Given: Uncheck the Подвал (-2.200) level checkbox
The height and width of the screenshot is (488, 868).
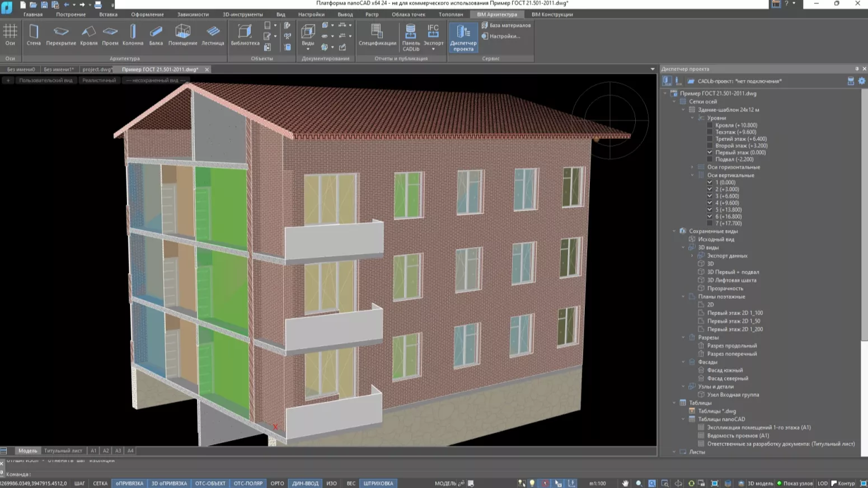Looking at the screenshot, I should pyautogui.click(x=710, y=159).
